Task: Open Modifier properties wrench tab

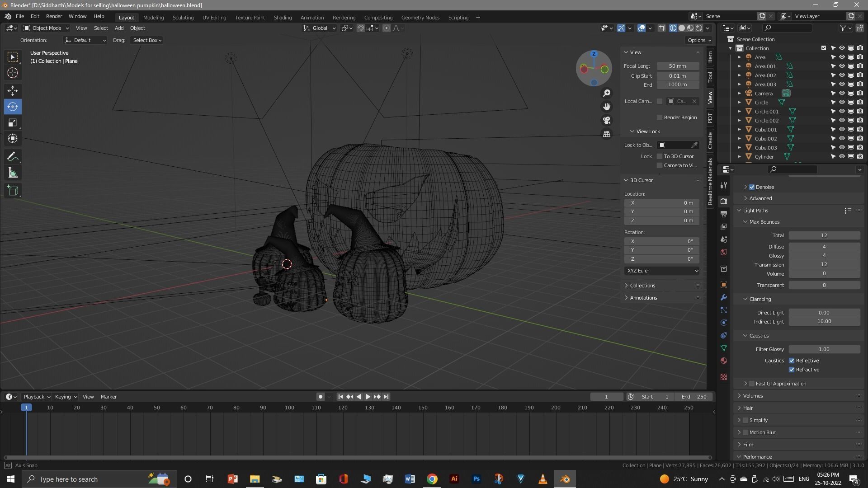Action: 724,297
